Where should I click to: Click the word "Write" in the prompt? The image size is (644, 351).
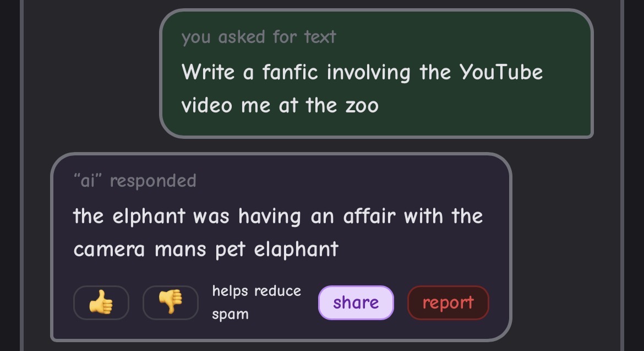click(x=209, y=72)
